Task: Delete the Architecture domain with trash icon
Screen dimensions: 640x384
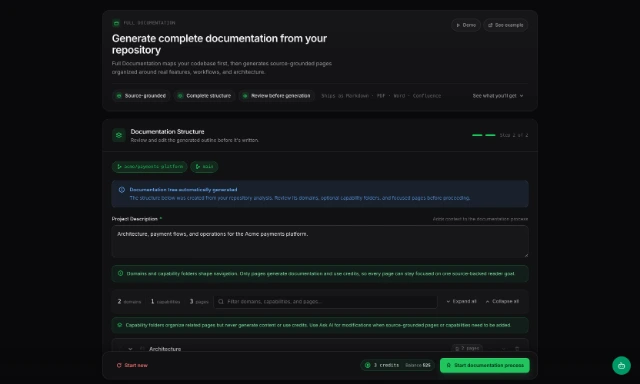Action: coord(517,348)
